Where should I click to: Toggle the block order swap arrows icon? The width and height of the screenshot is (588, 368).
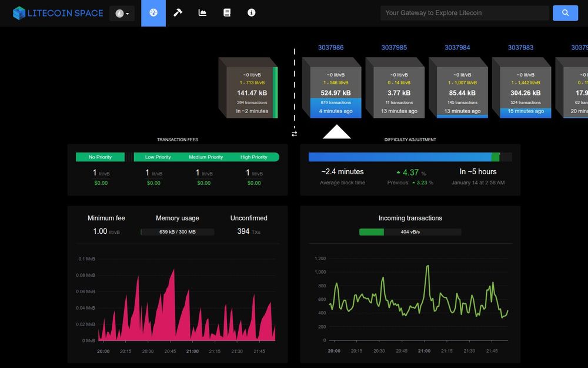(x=295, y=134)
